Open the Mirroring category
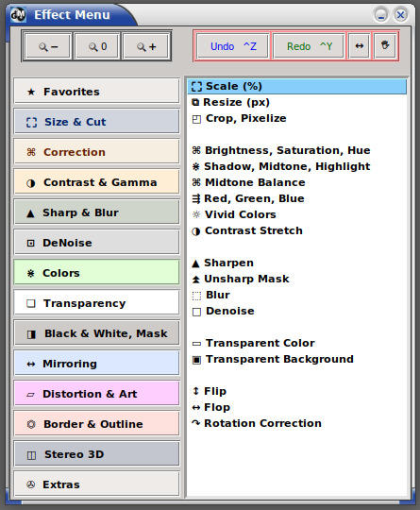This screenshot has height=510, width=420. click(x=96, y=364)
